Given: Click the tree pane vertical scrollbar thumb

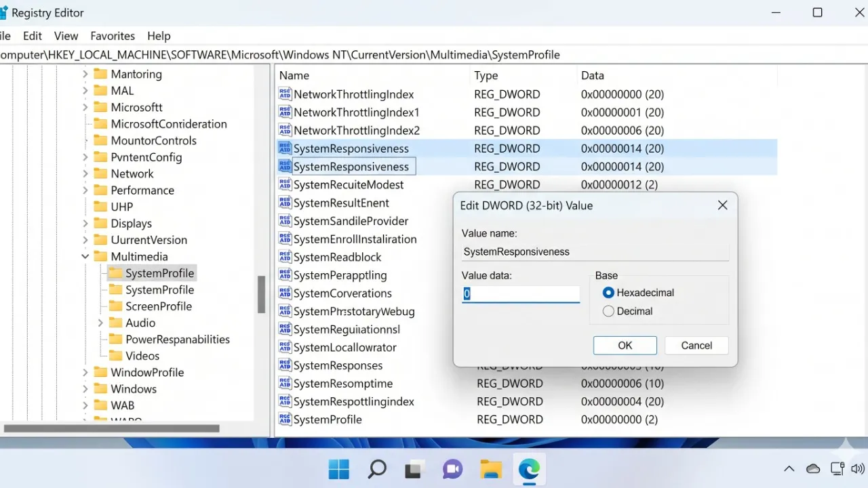Looking at the screenshot, I should click(261, 294).
